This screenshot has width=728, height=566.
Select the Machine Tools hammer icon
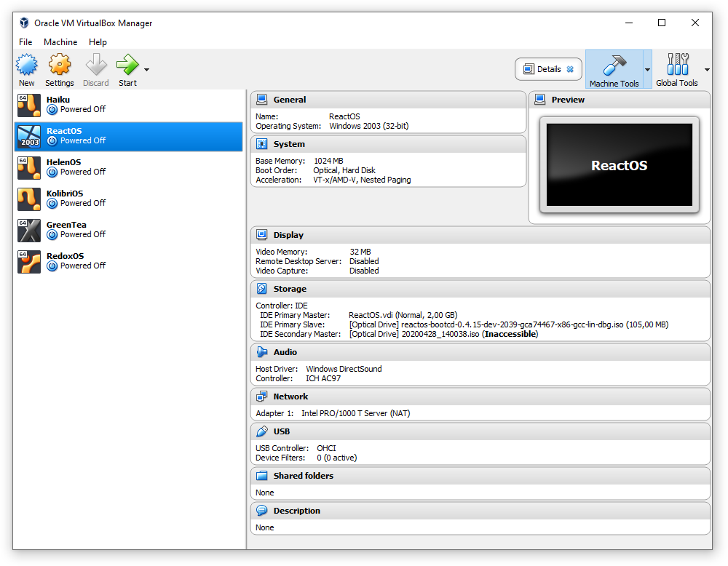[614, 65]
